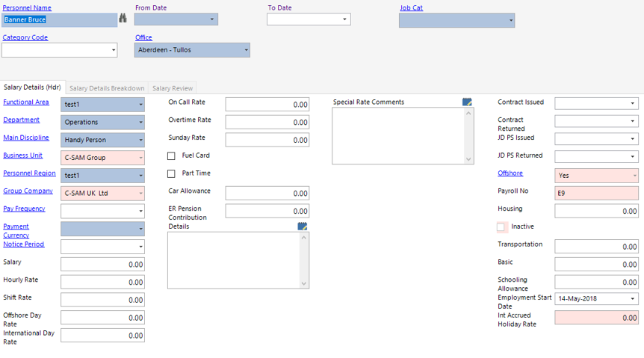Image resolution: width=644 pixels, height=358 pixels.
Task: Click the On Call Rate field
Action: (267, 105)
